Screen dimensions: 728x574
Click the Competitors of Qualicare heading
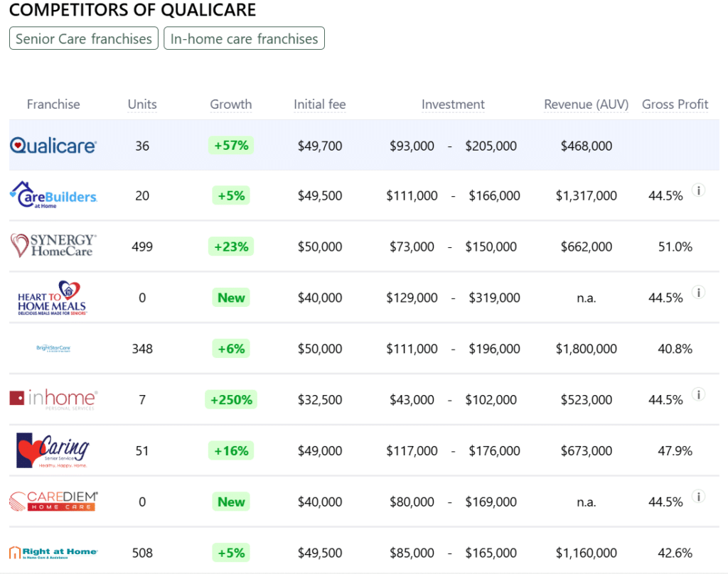click(x=132, y=10)
